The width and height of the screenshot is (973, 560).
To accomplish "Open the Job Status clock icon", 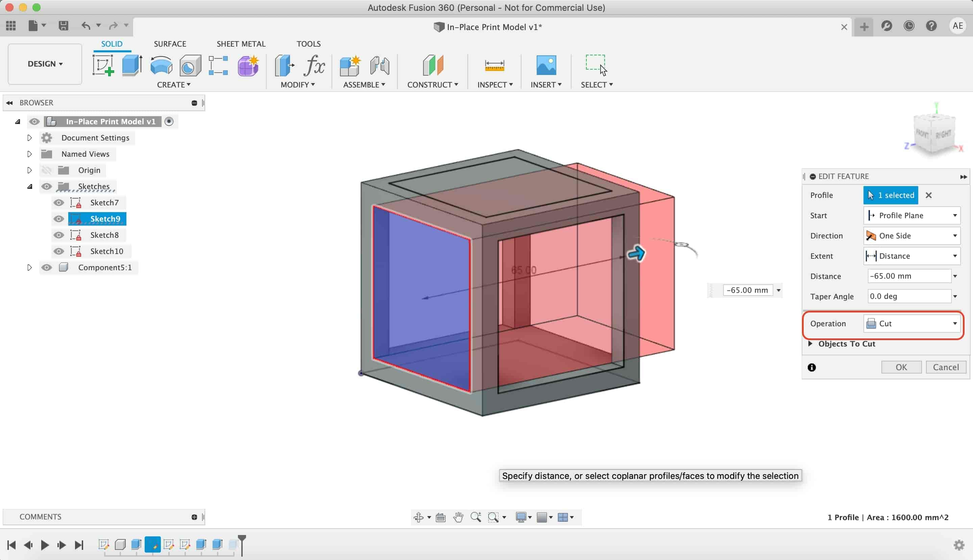I will pyautogui.click(x=909, y=26).
